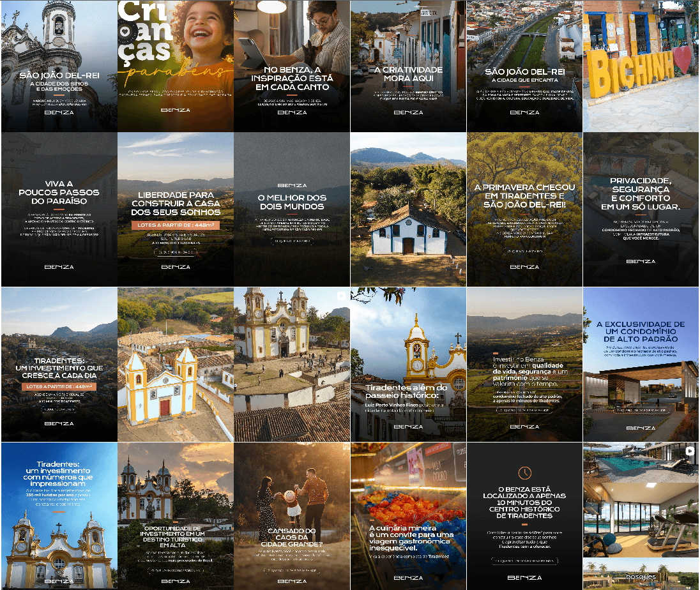Open the 'A criatividade mora aqui' post
700x590 pixels.
409,66
